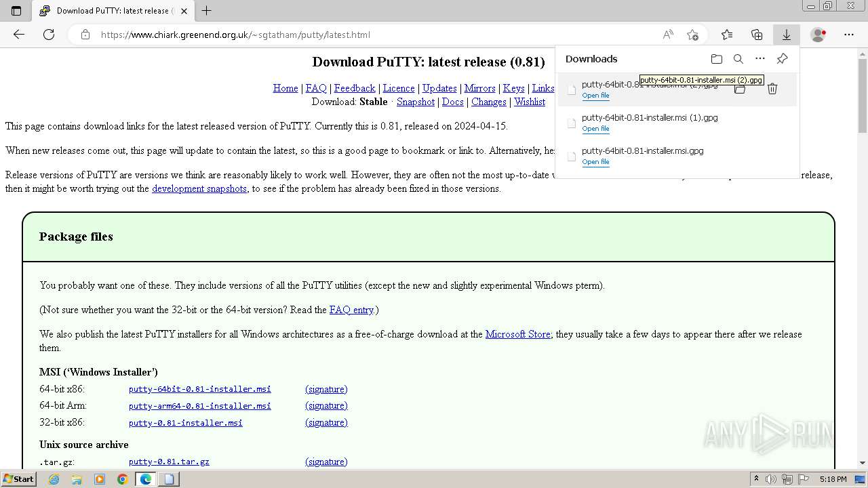Open file for putty-64bit-0.81-installer.msi.gpg

[x=595, y=162]
